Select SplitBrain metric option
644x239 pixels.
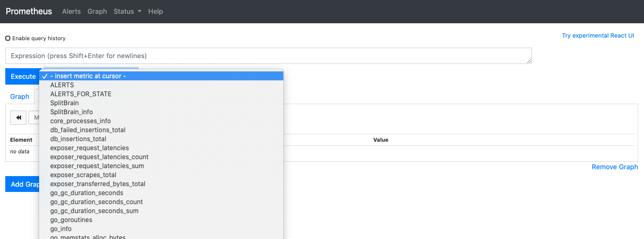[161, 103]
